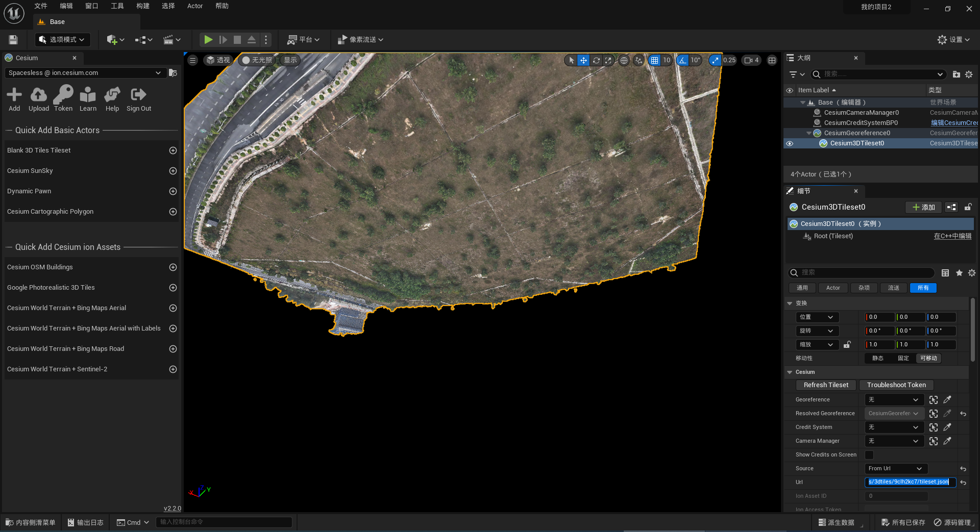This screenshot has height=532, width=980.
Task: Click the Refresh Tileset button
Action: 826,385
